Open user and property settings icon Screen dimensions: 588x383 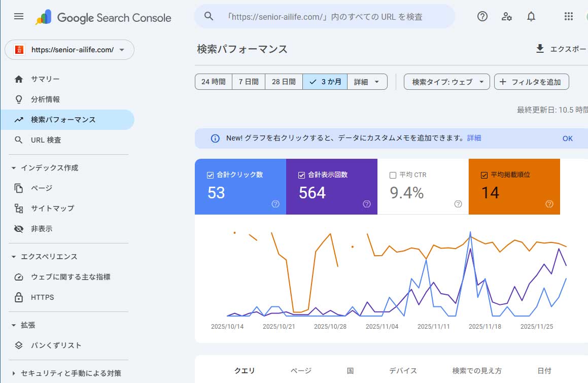click(506, 16)
